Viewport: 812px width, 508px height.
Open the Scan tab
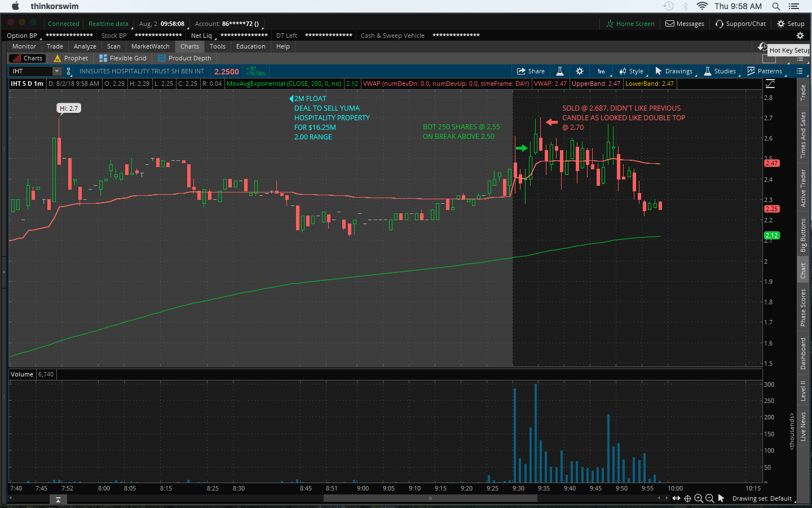[x=114, y=46]
